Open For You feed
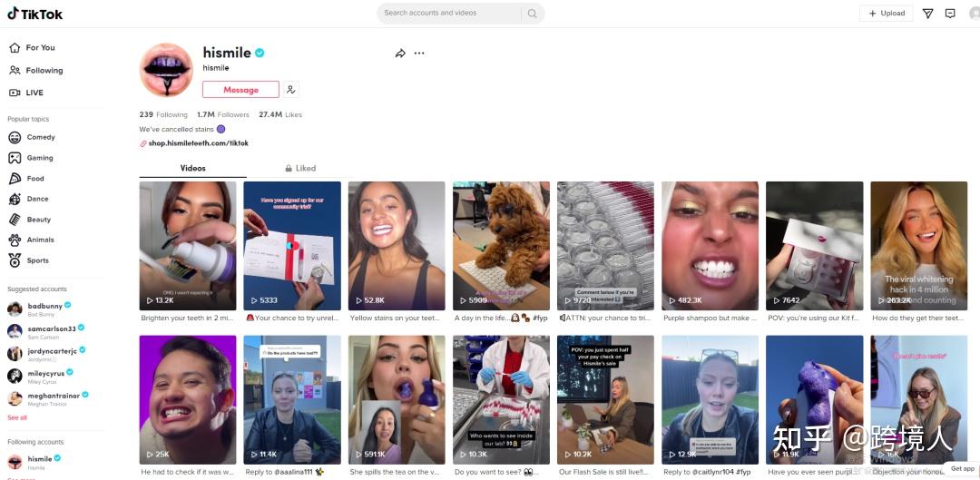Screen dimensions: 980x480 tap(33, 47)
